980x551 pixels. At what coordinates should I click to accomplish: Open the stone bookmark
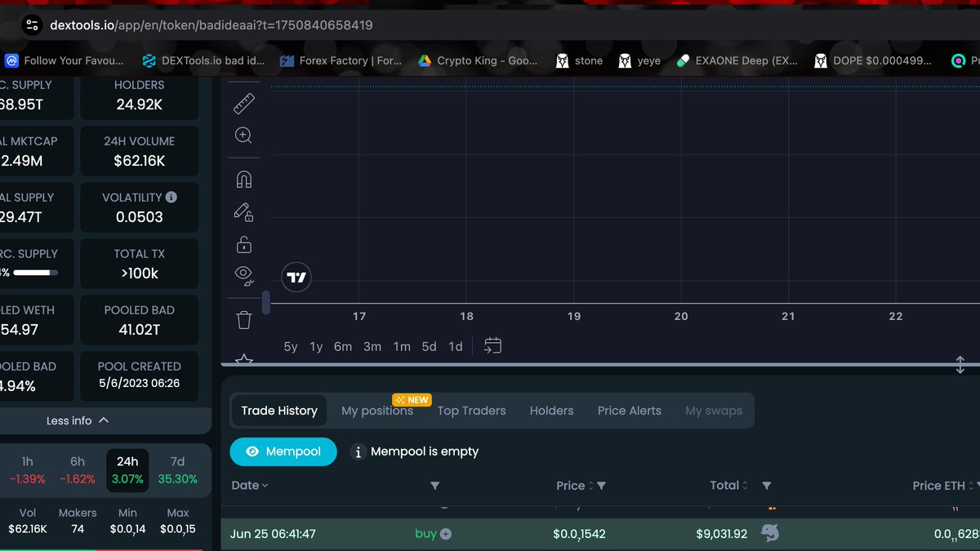pos(579,60)
